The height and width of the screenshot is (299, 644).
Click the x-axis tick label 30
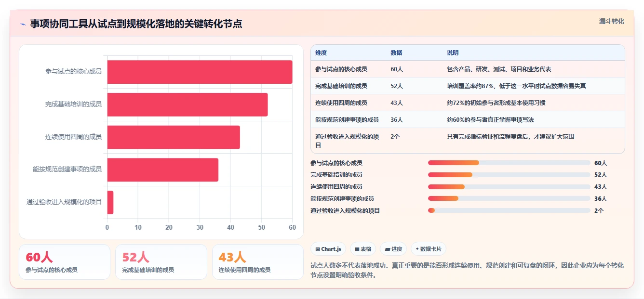(200, 228)
